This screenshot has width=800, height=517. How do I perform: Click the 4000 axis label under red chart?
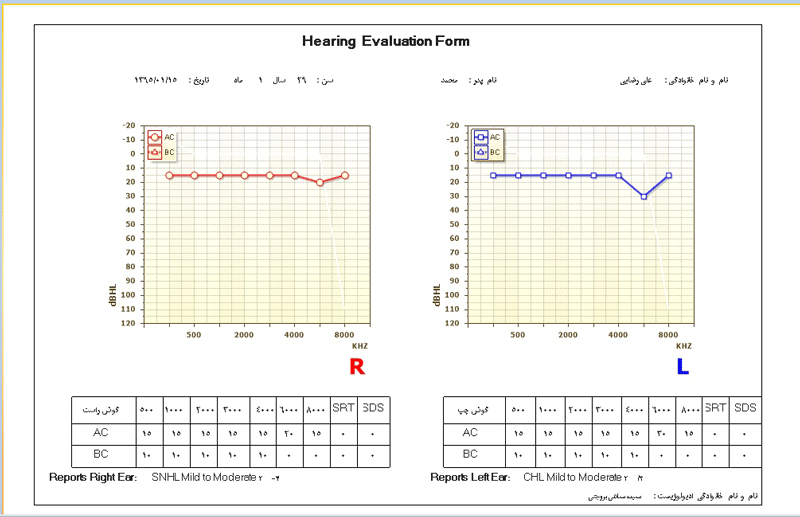pos(294,335)
